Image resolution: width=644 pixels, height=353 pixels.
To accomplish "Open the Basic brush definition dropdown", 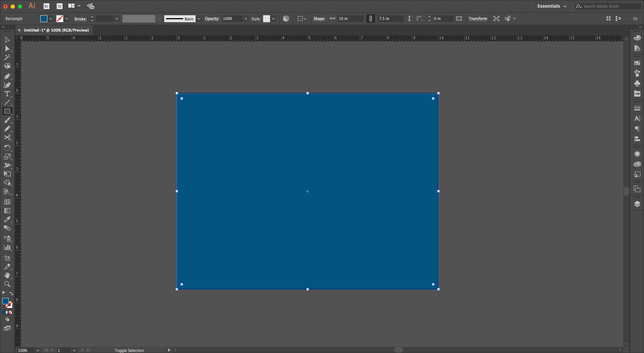I will (199, 19).
